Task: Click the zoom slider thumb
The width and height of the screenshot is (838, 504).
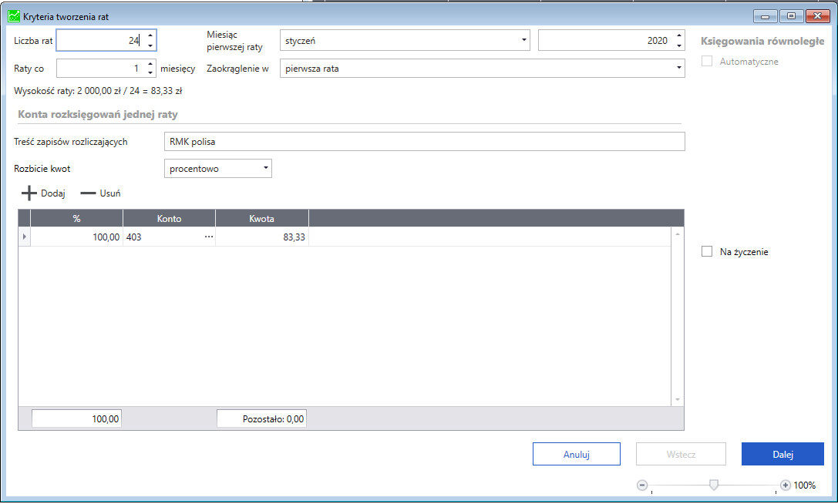Action: point(713,485)
